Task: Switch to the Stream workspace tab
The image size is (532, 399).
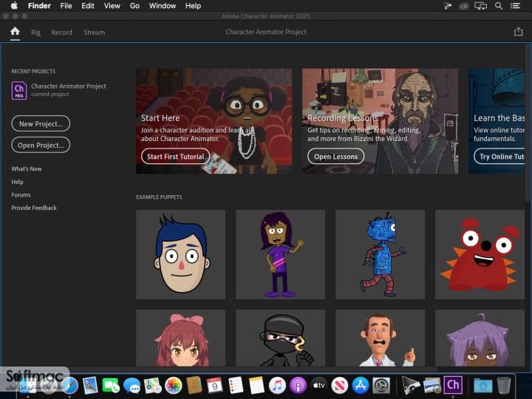Action: tap(94, 33)
